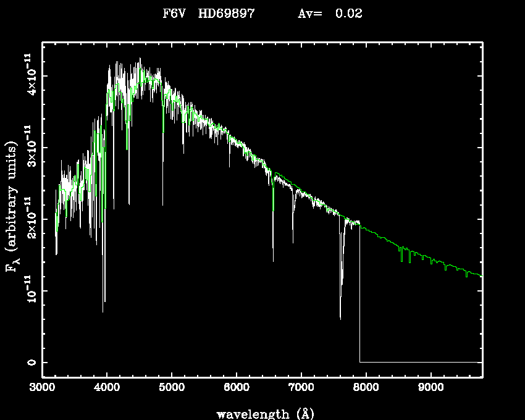Click the green curve's right end near 9800 Å
Viewport: 525px width, 420px height.
pos(481,275)
